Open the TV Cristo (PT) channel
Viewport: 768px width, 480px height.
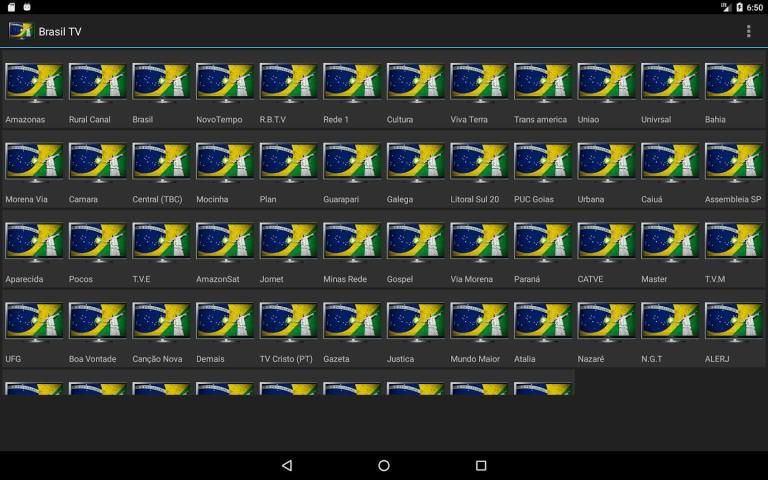[288, 324]
